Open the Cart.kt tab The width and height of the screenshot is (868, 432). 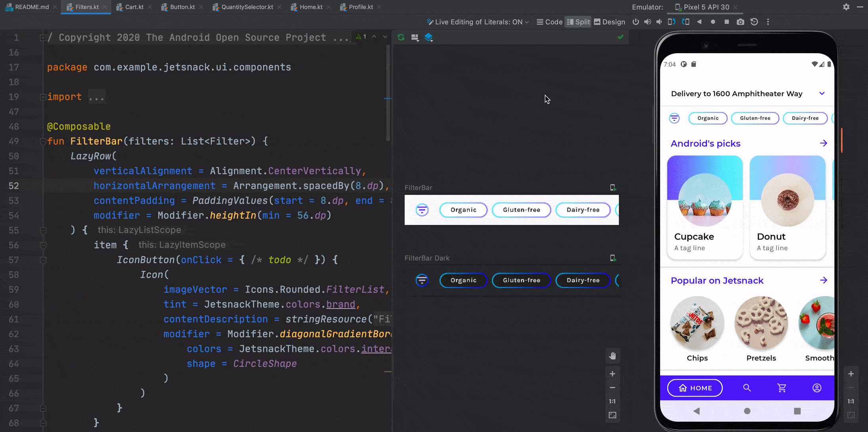[134, 7]
